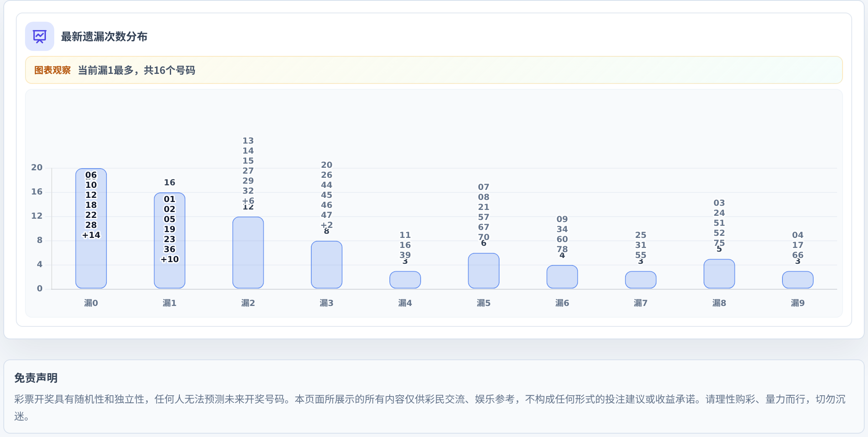This screenshot has height=437, width=868.
Task: Click number 28 inside the 漏0 bar
Action: (91, 225)
